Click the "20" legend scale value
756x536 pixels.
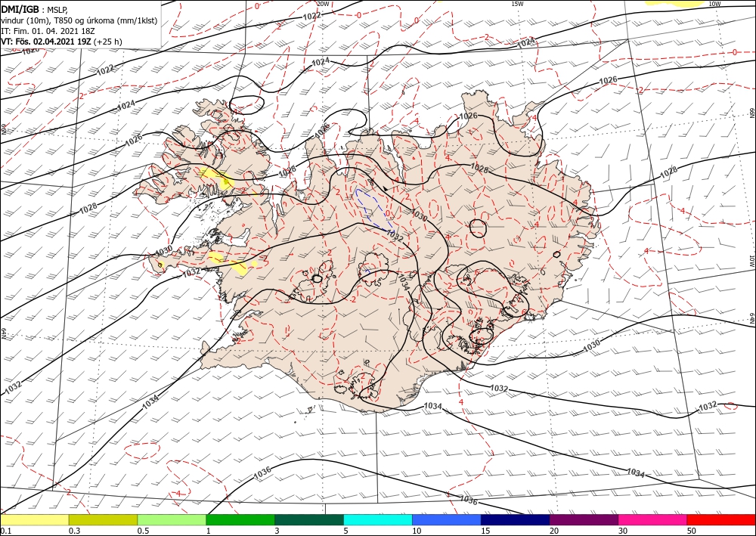click(554, 531)
